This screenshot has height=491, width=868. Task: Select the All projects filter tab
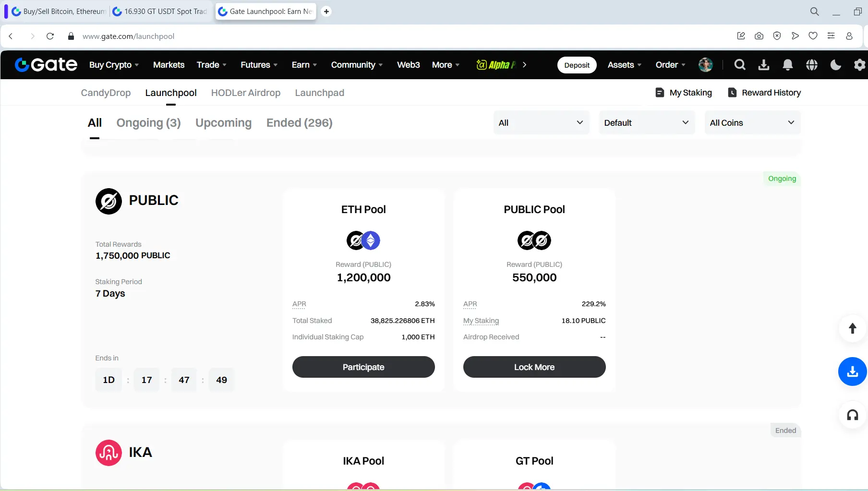click(95, 123)
